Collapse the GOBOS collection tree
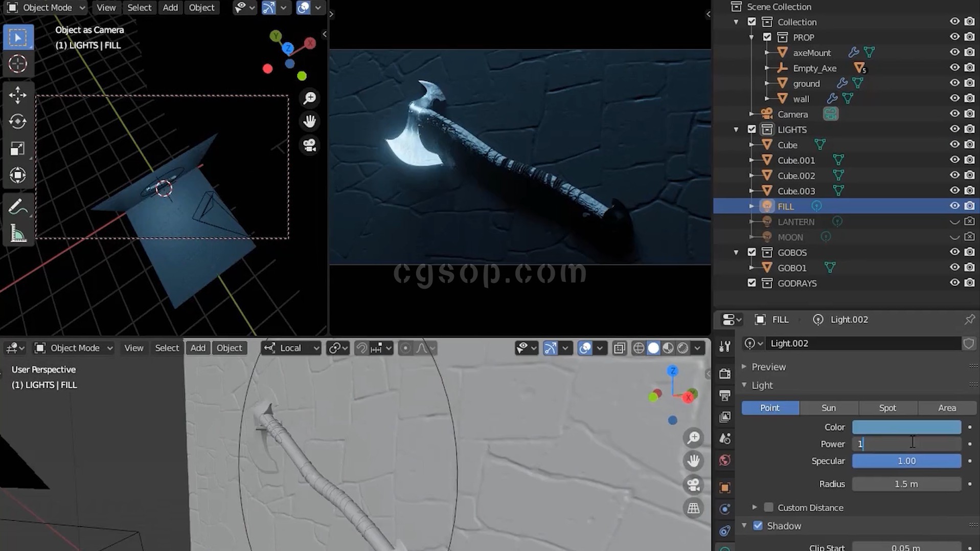980x551 pixels. 736,252
